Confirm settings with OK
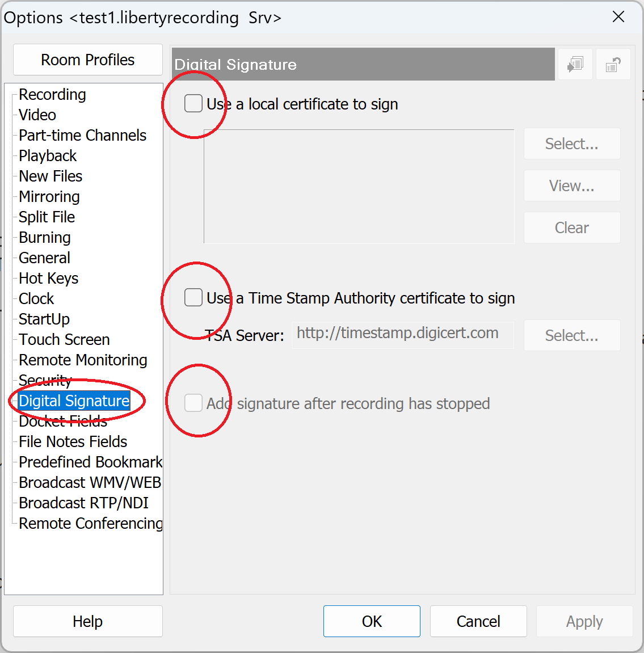Viewport: 644px width, 653px height. coord(372,621)
